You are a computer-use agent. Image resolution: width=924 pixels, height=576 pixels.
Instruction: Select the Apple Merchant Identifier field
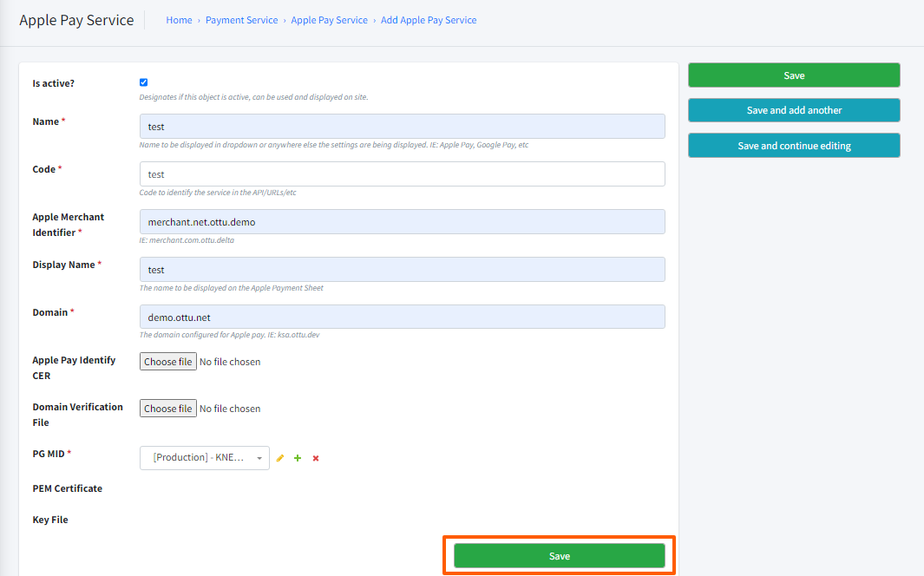[x=402, y=222]
